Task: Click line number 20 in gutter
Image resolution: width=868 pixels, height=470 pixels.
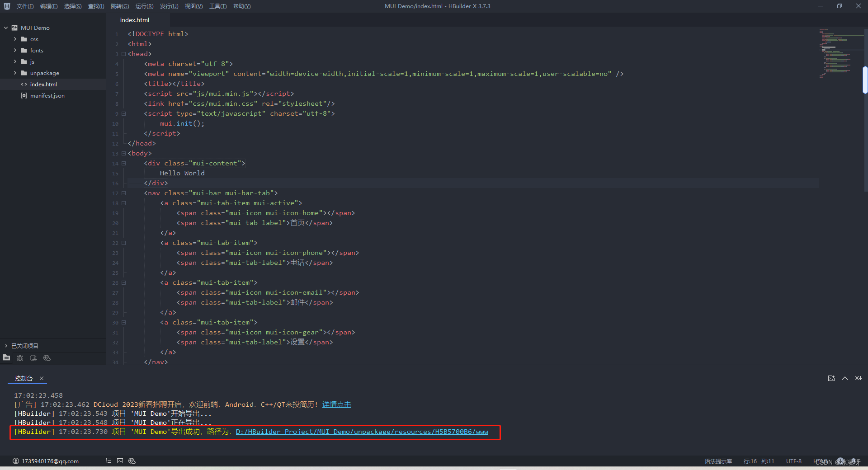Action: coord(115,223)
